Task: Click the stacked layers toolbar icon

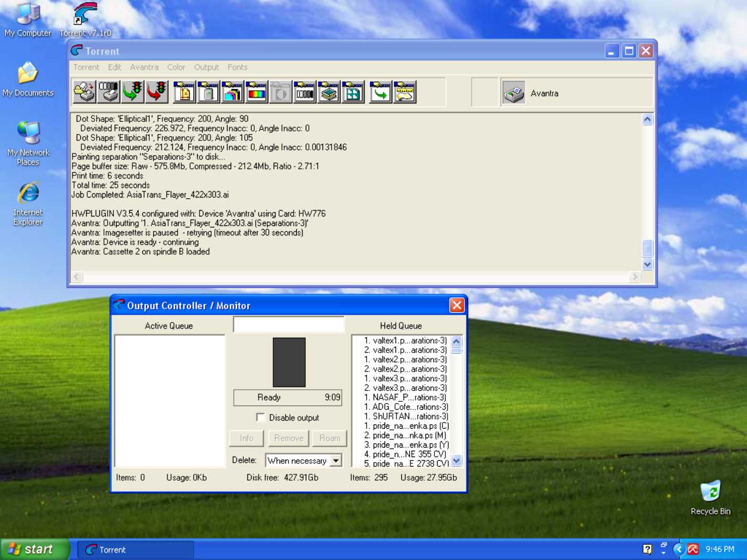Action: [x=329, y=92]
